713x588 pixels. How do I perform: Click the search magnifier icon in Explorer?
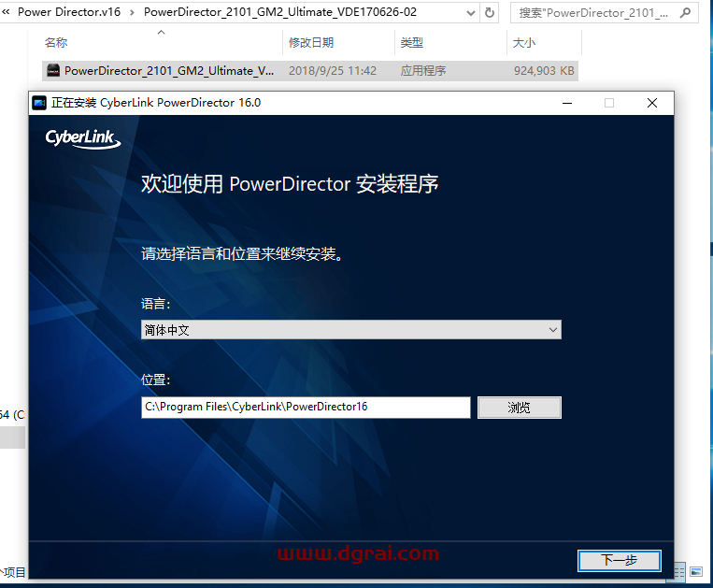click(x=685, y=13)
